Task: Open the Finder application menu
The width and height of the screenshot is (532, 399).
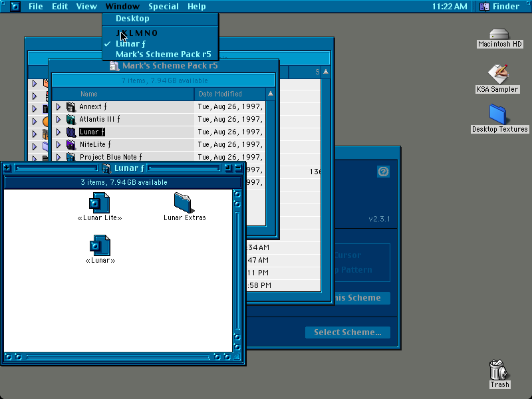Action: click(499, 7)
